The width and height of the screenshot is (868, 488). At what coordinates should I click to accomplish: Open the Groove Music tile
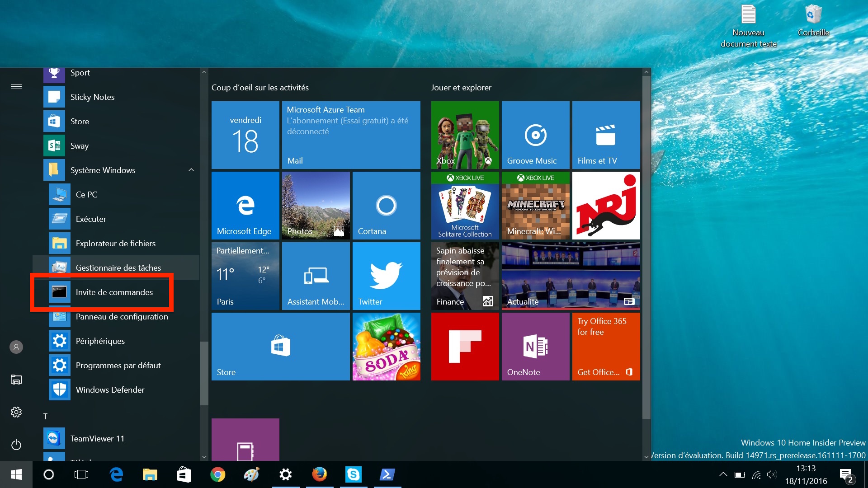click(535, 135)
